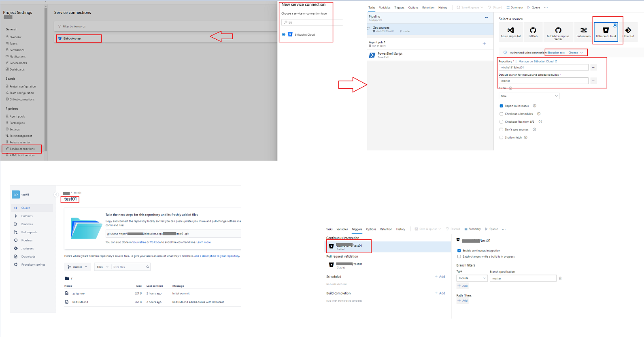Add a Scheduled trigger

coord(440,277)
